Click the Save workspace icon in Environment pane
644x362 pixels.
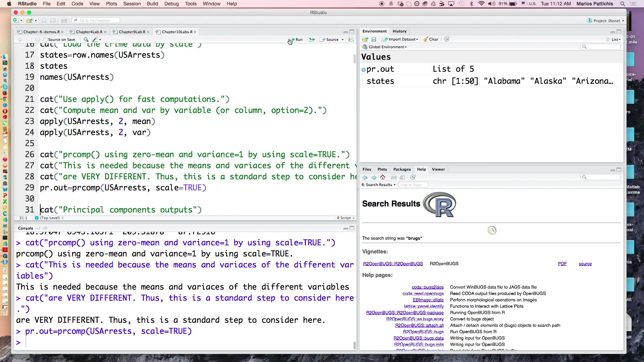pyautogui.click(x=374, y=39)
